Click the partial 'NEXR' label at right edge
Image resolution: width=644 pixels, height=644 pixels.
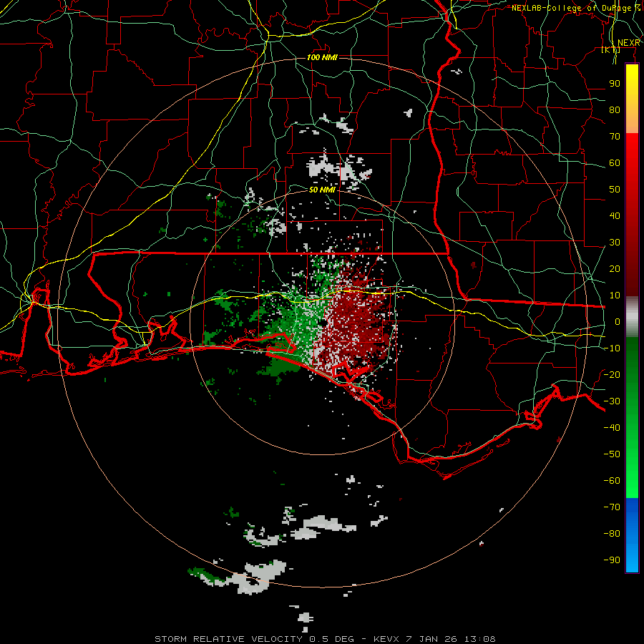tap(629, 43)
